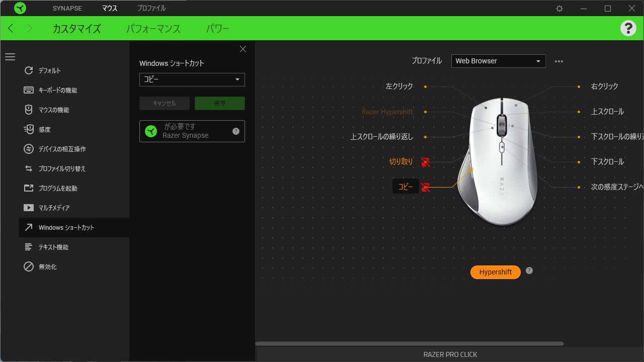Go back with the left arrow

pyautogui.click(x=11, y=28)
